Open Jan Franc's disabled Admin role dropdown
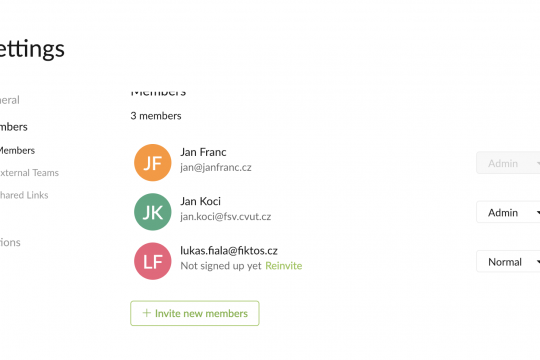This screenshot has height=360, width=540. [x=508, y=163]
